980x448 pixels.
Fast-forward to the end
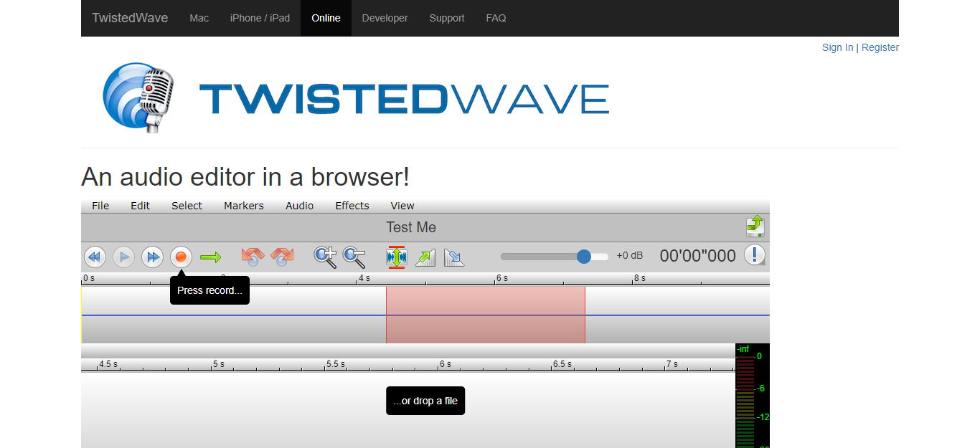[152, 257]
